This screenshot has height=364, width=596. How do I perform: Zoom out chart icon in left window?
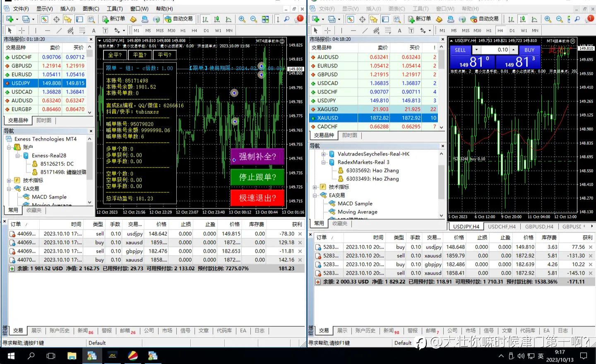pyautogui.click(x=254, y=19)
